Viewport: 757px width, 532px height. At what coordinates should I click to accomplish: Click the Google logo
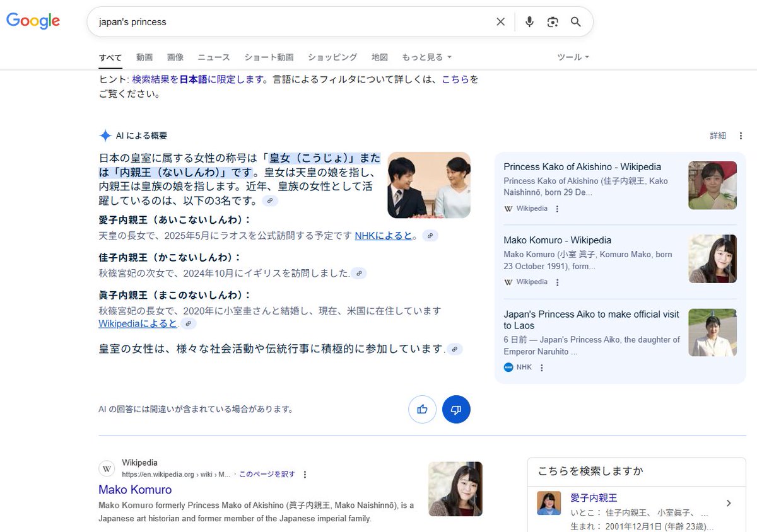point(33,21)
